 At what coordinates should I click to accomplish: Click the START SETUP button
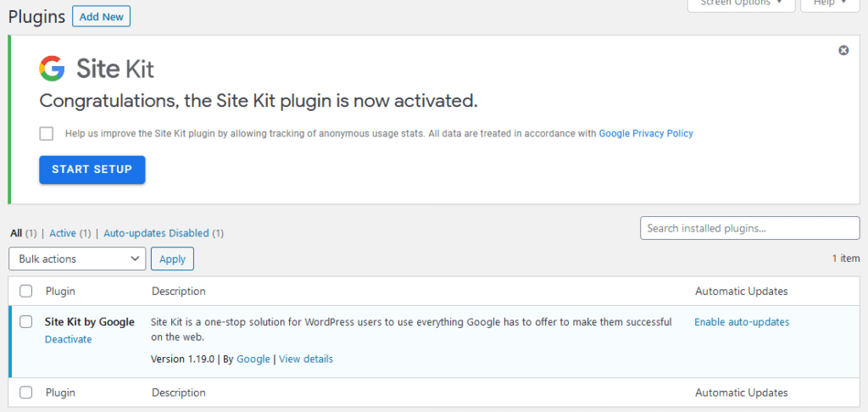click(x=92, y=170)
